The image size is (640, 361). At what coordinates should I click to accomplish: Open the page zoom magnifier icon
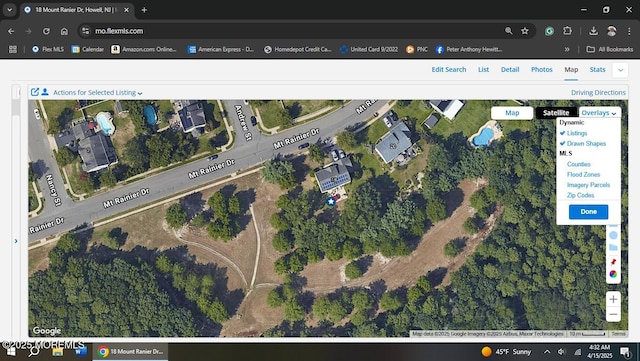click(509, 31)
